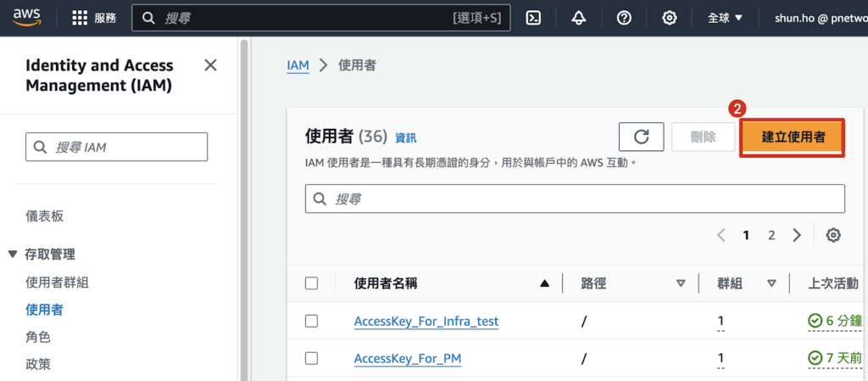Screen dimensions: 868x381
Task: Sort by 路徑 column arrow
Action: (x=680, y=283)
